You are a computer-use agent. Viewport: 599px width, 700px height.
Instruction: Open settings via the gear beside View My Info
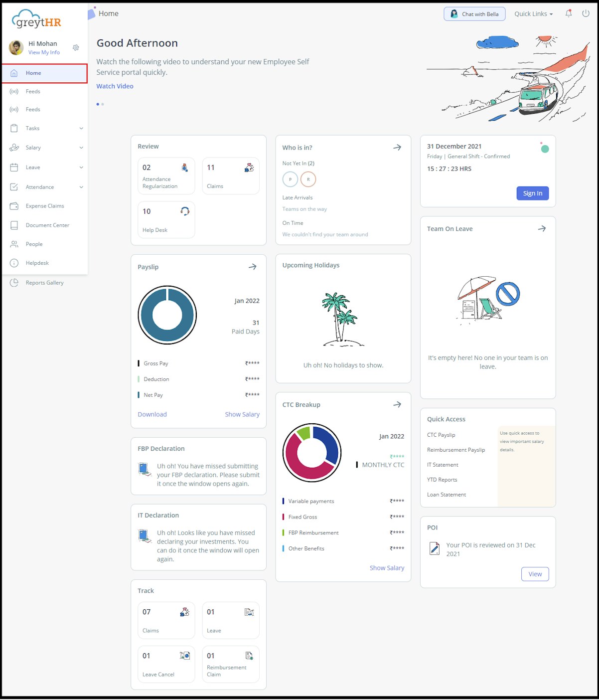point(76,47)
